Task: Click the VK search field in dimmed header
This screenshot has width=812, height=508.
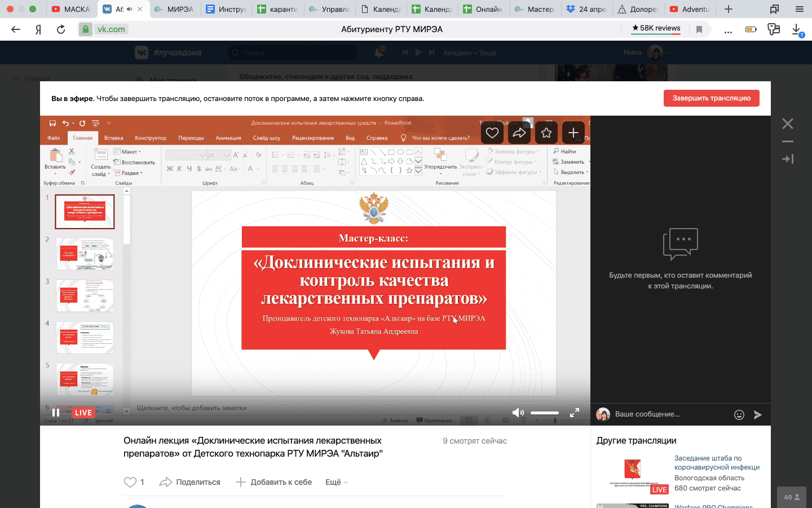Action: pyautogui.click(x=293, y=52)
